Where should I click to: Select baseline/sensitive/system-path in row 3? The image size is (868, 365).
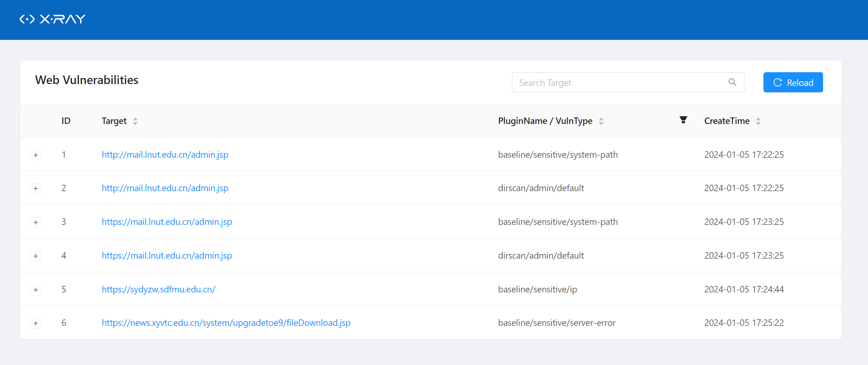coord(558,222)
